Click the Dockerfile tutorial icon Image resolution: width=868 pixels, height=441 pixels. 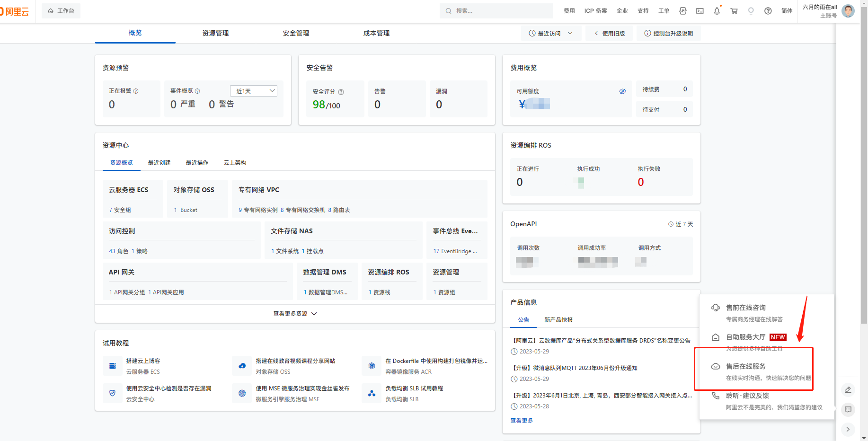372,366
